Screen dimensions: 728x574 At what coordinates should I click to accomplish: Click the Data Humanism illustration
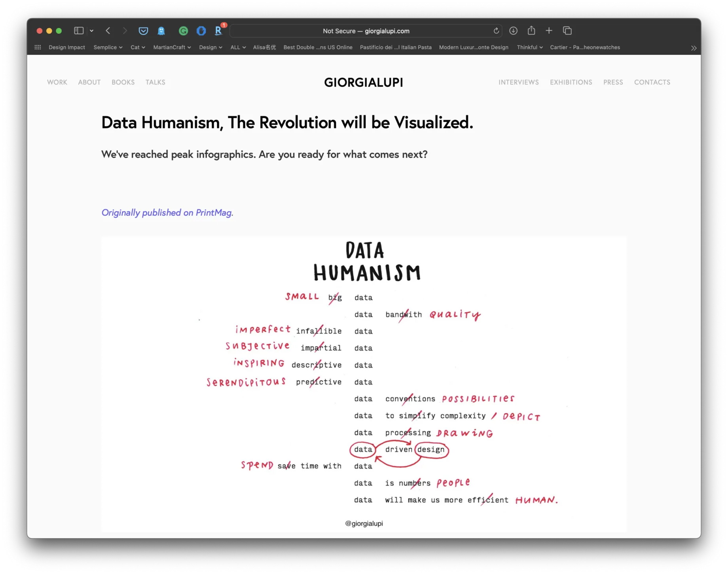tap(364, 384)
